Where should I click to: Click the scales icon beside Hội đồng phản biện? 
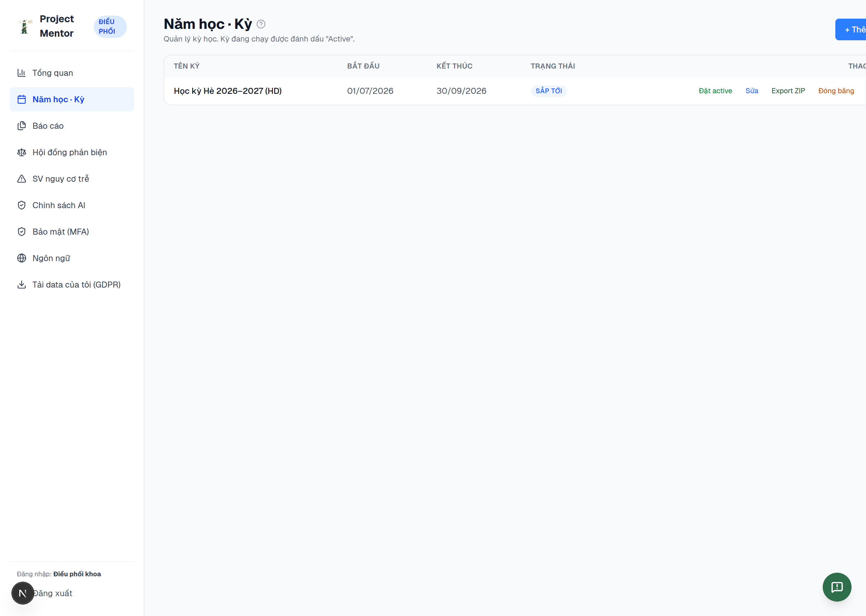[x=22, y=152]
